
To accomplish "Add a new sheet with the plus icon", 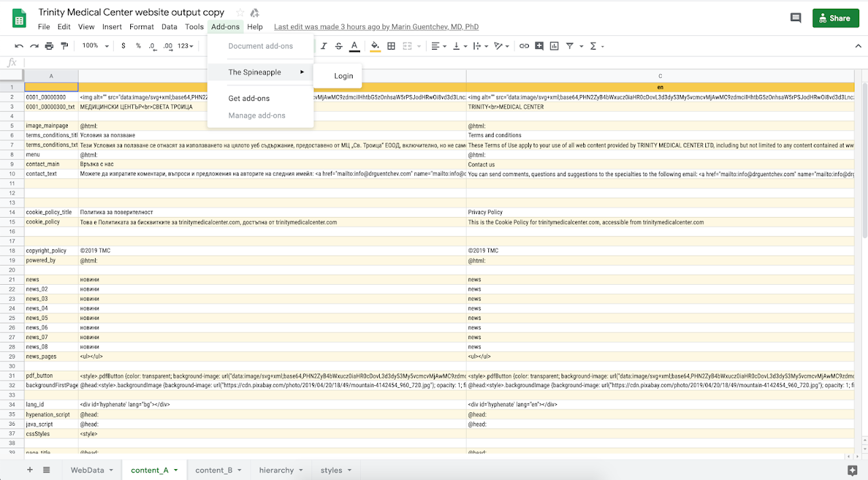I will point(29,470).
